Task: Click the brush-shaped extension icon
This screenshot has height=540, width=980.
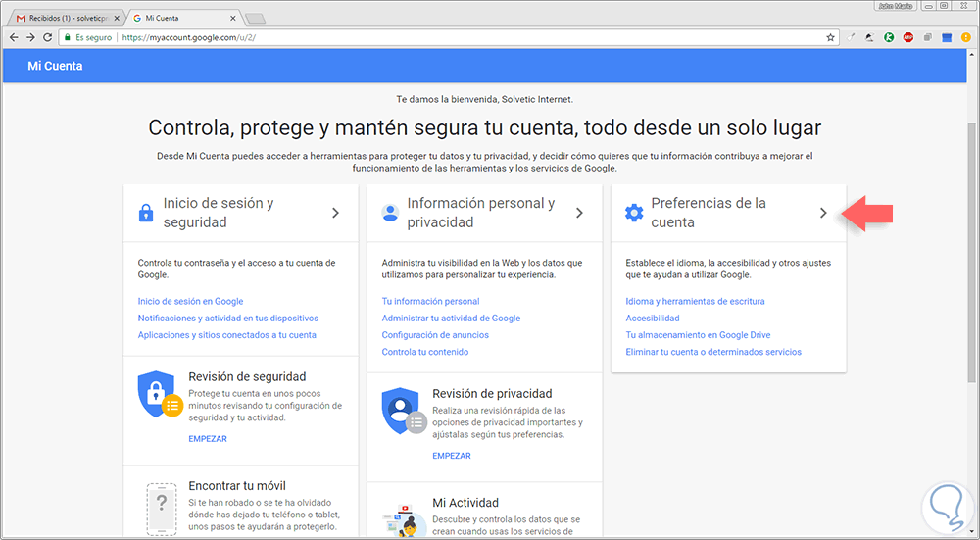Action: tap(851, 37)
